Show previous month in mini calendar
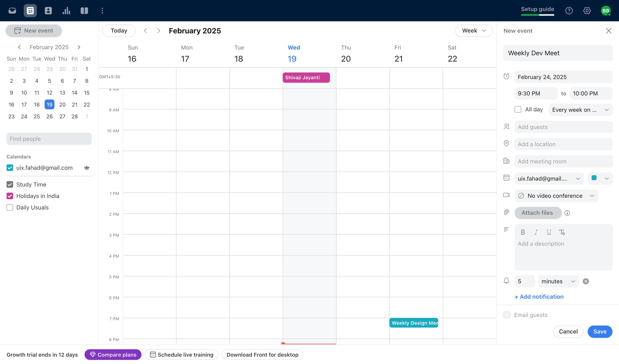Screen dimensions: 619x364 19,47
